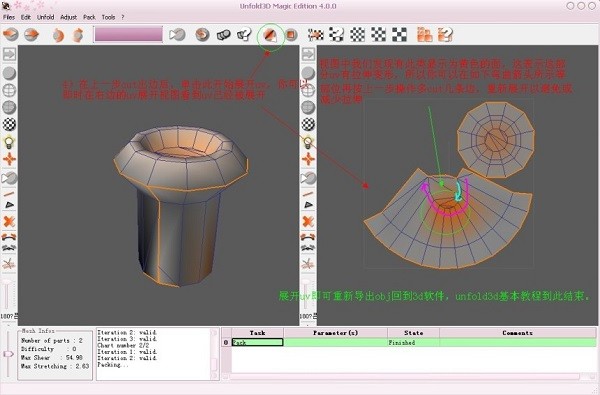Select the black triangle tool in 3D sidebar
Viewport: 600px width, 395px height.
9,205
